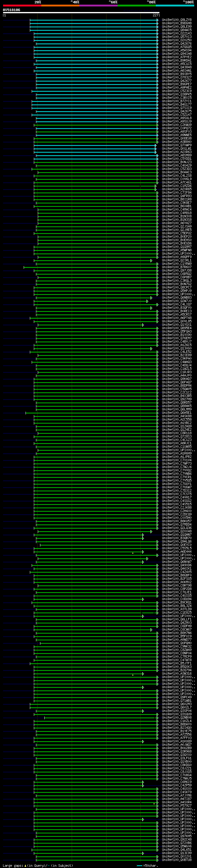The image size is (197, 868).
Task: Click hit label UniRef100_C2KWU9
Action: pos(177,125)
